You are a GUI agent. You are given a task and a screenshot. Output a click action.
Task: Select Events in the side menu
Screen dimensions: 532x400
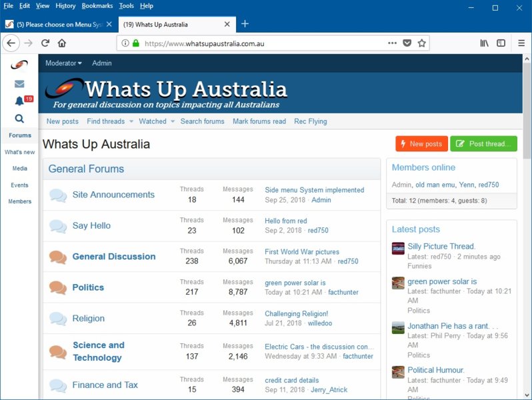[x=20, y=185]
